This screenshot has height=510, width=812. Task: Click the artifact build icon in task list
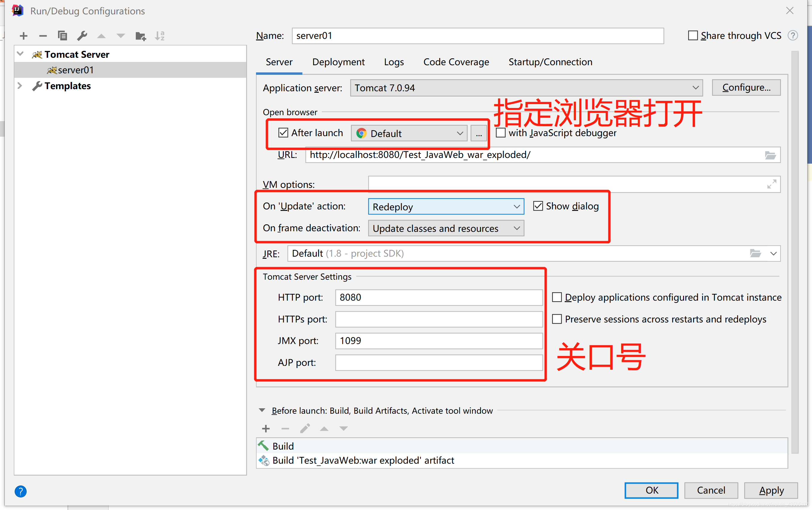(264, 460)
